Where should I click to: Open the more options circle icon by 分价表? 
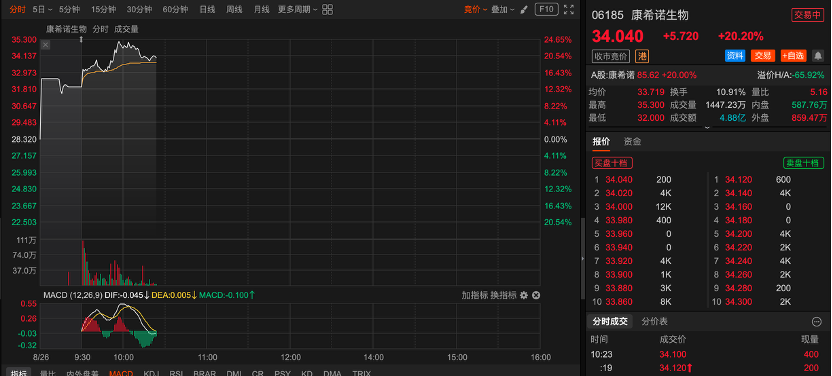(817, 321)
